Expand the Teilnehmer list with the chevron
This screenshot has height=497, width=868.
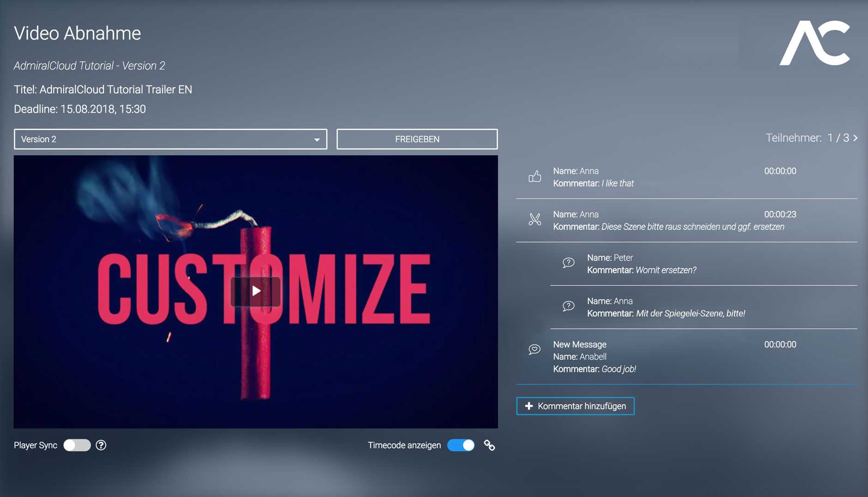(856, 138)
